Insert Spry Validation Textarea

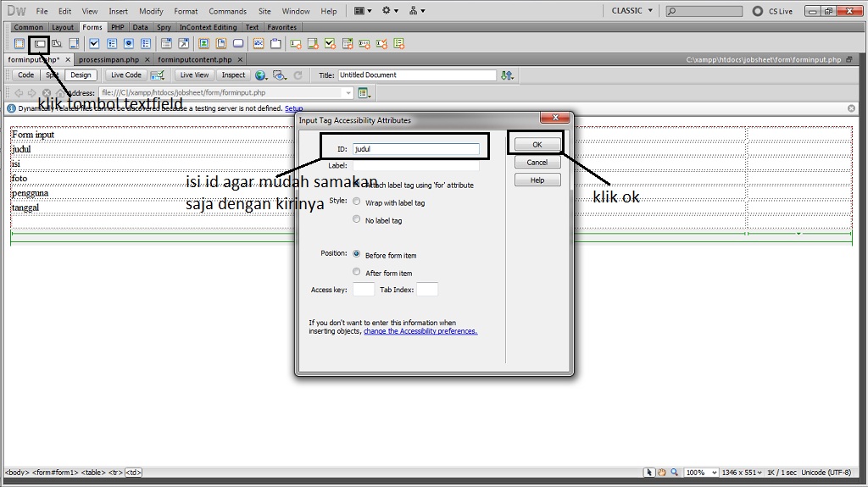click(x=313, y=44)
